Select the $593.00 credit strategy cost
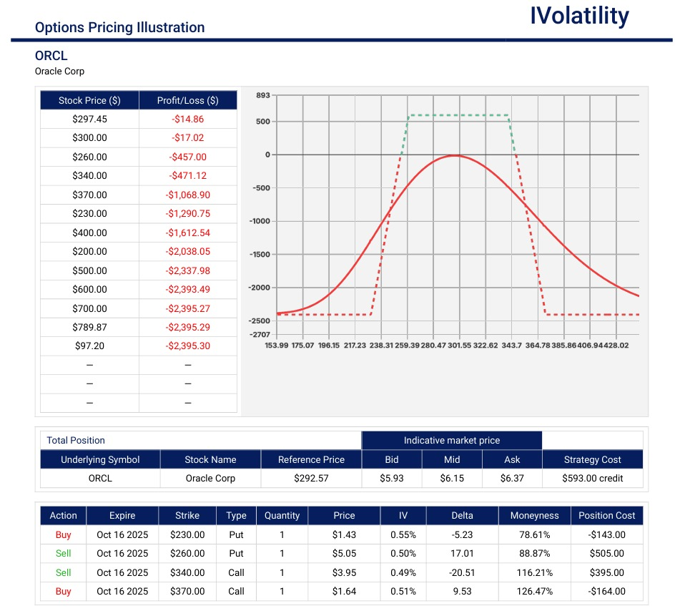The width and height of the screenshot is (685, 616). (x=592, y=479)
